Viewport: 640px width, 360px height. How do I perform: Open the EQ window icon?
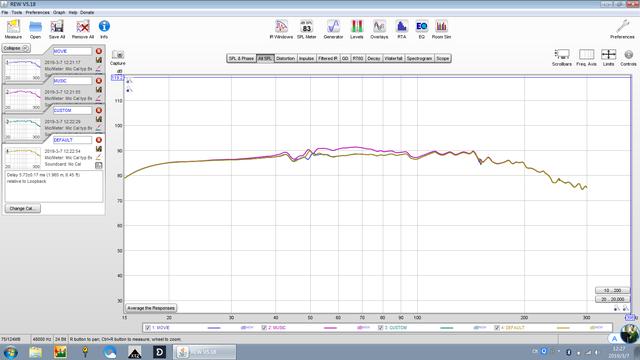422,29
